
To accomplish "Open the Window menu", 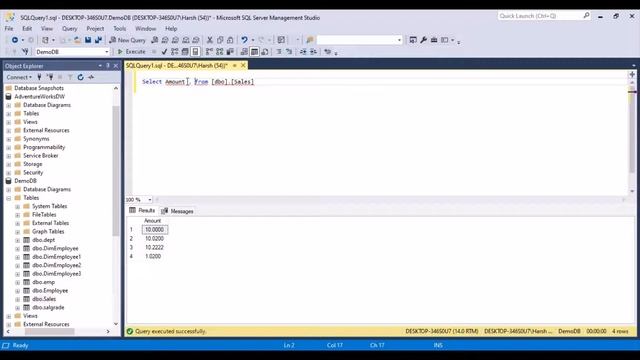I will tap(146, 29).
